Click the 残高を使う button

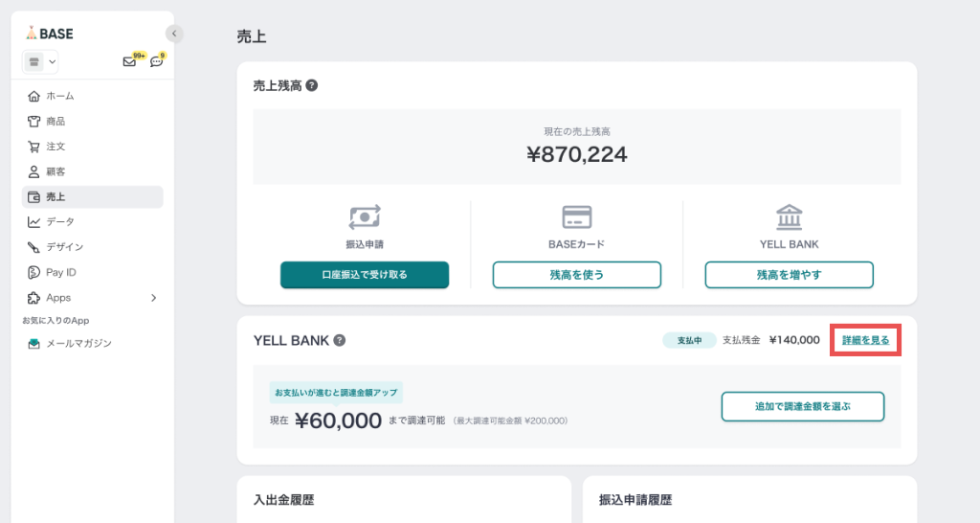pos(577,275)
